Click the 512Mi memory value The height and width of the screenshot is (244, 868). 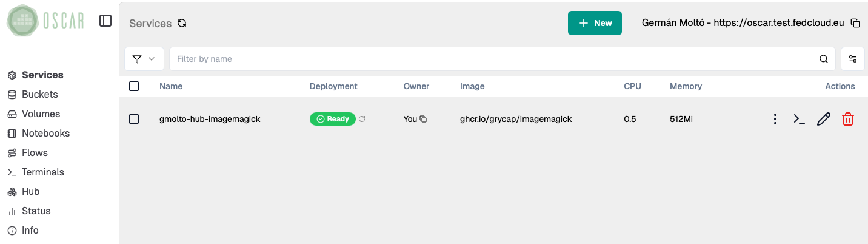[x=681, y=119]
